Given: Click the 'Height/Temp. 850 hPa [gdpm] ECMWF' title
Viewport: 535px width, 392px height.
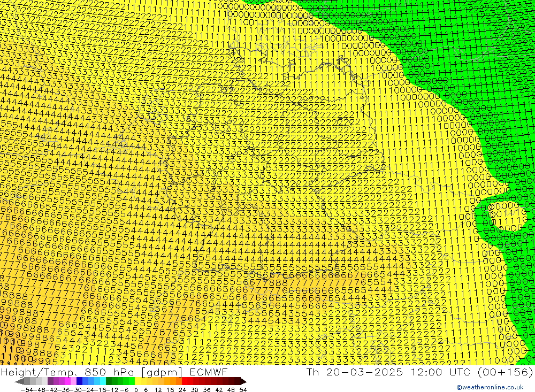Looking at the screenshot, I should pos(114,372).
